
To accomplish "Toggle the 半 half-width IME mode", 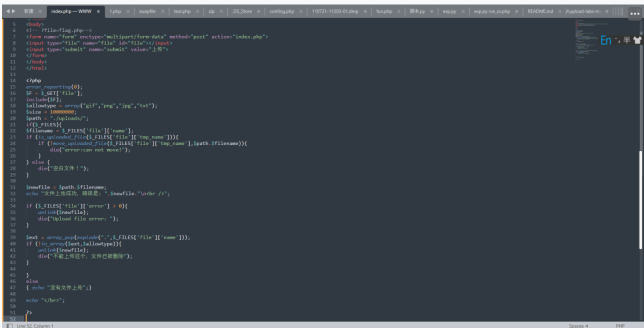I will 626,40.
